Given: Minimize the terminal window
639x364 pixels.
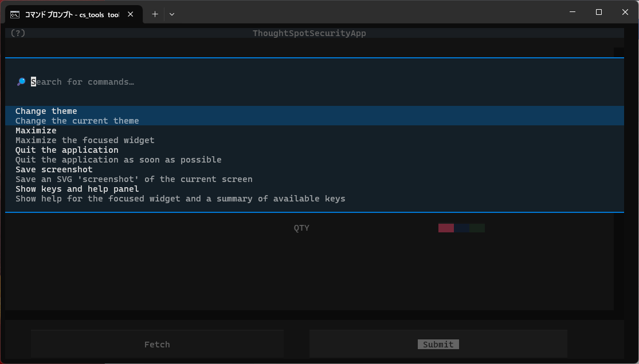Looking at the screenshot, I should tap(573, 12).
